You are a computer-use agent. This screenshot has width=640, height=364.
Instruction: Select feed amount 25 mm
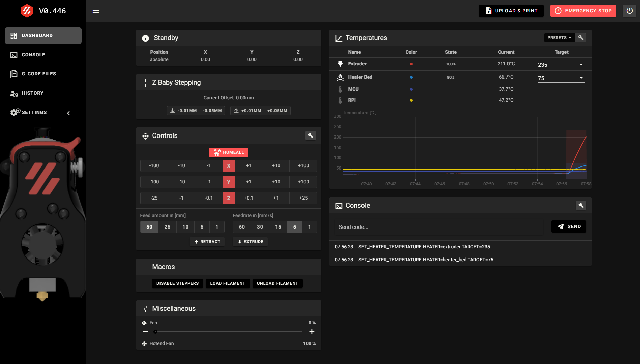coord(167,227)
